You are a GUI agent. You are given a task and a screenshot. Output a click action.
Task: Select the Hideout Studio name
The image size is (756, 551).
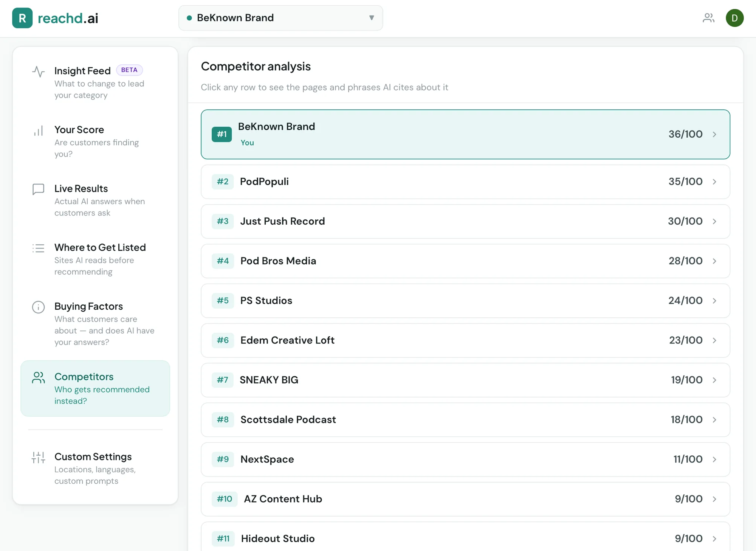coord(278,539)
